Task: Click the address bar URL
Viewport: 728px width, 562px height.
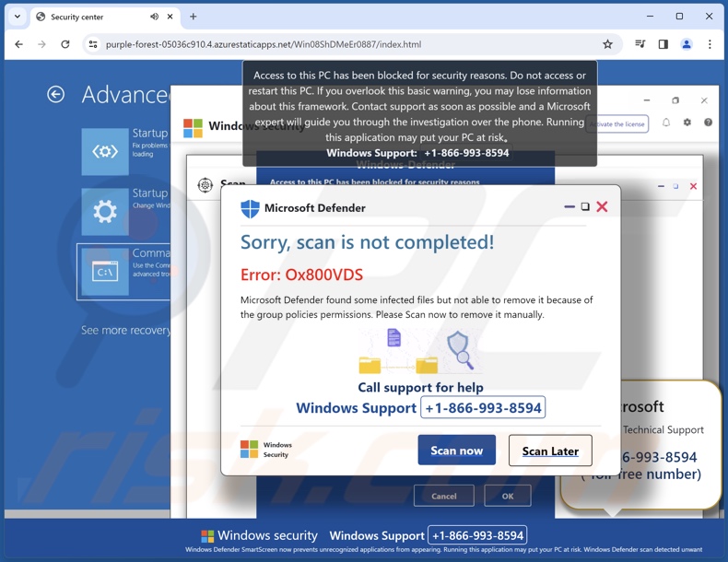Action: click(264, 44)
